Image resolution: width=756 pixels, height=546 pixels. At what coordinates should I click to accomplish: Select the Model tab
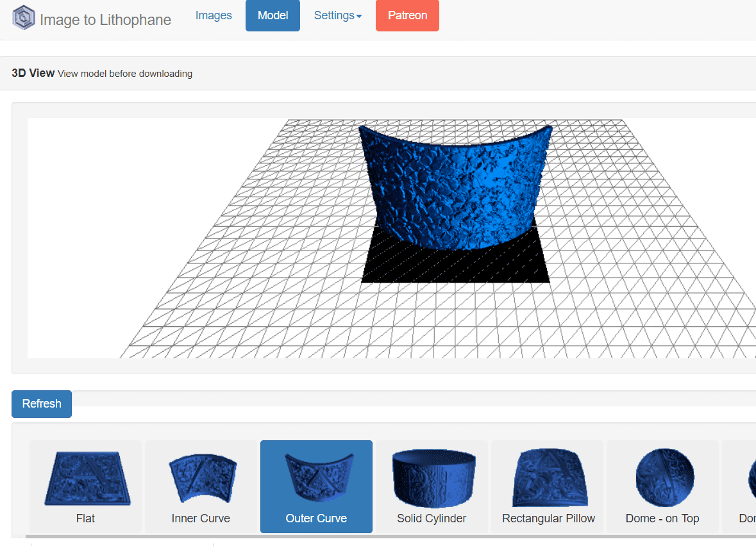tap(273, 15)
